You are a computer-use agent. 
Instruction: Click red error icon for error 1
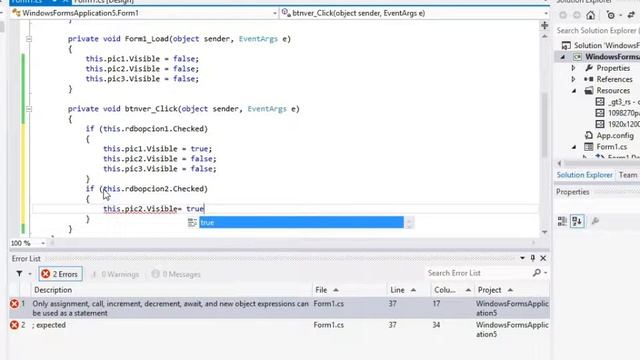[x=14, y=304]
